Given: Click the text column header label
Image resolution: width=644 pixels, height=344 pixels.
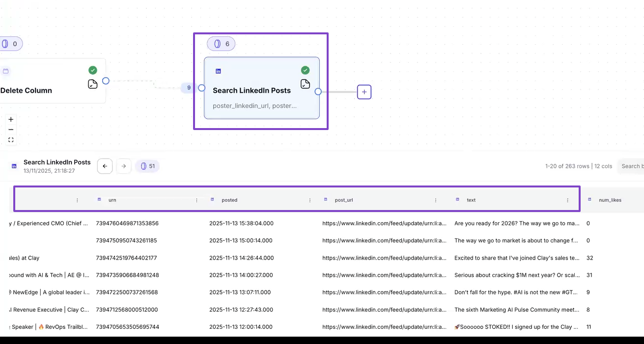Looking at the screenshot, I should tap(471, 200).
